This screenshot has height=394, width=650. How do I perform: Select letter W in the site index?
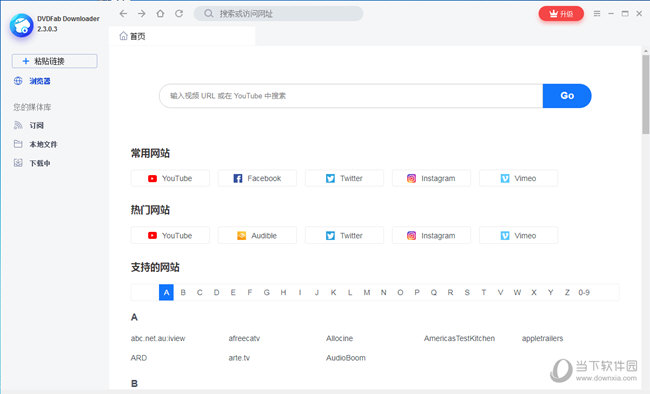point(517,292)
